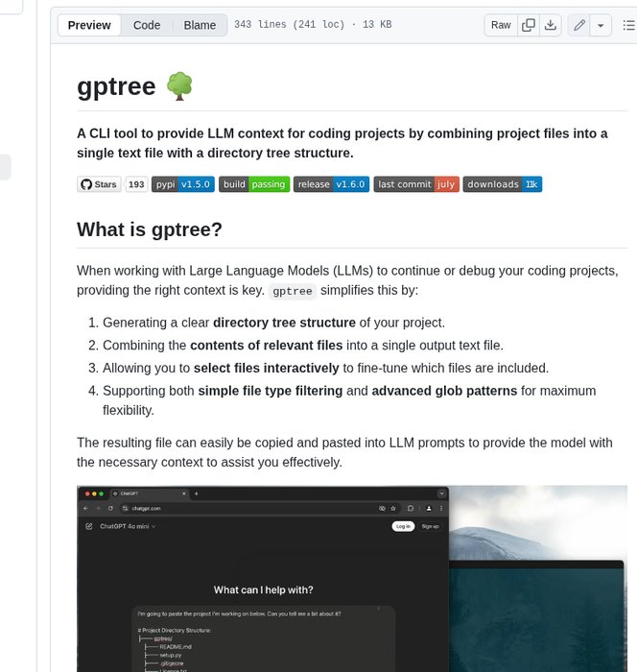Open the Blame view tab
Viewport: 637px width, 672px height.
point(200,25)
